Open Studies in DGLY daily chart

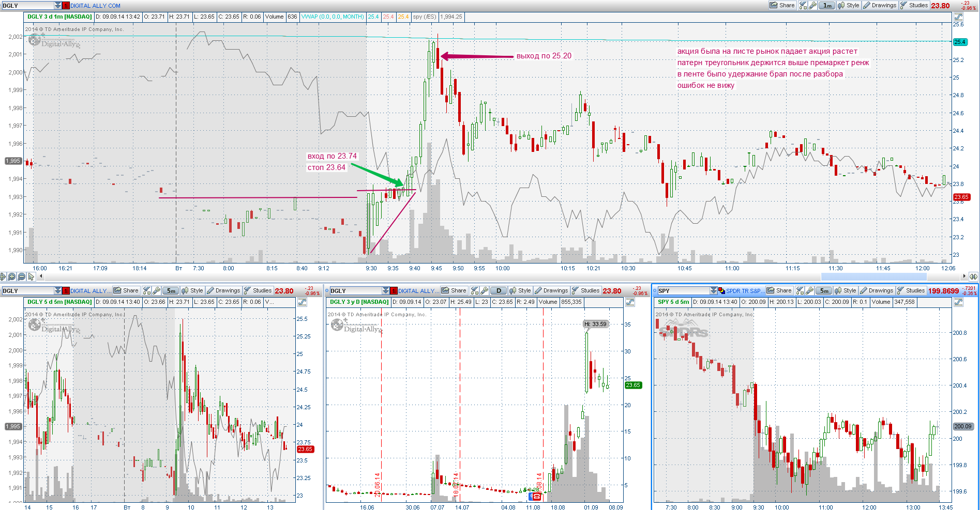coord(586,290)
